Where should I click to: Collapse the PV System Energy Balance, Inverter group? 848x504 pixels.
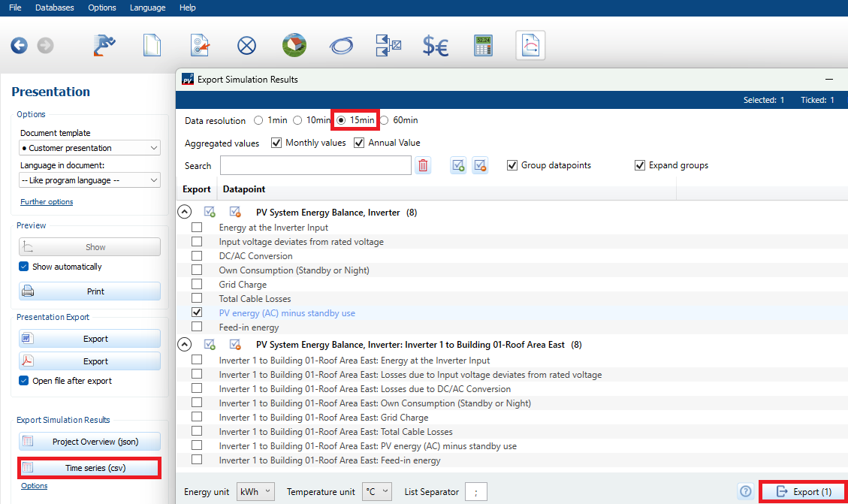pyautogui.click(x=184, y=213)
